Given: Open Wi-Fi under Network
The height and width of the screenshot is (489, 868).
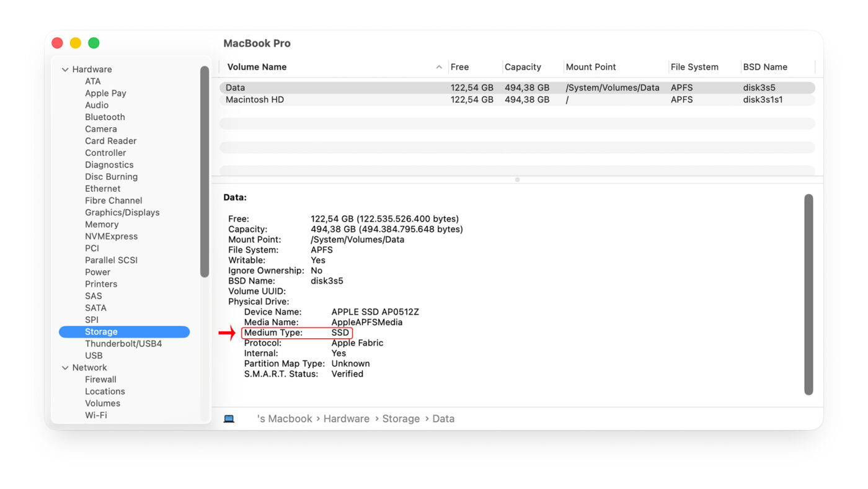Looking at the screenshot, I should 95,415.
